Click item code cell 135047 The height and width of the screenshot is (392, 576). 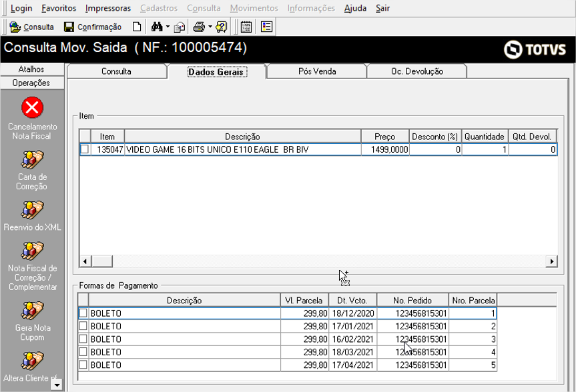point(107,149)
